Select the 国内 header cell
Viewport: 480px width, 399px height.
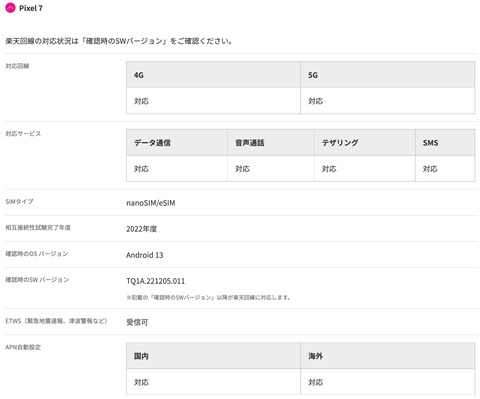(x=213, y=356)
